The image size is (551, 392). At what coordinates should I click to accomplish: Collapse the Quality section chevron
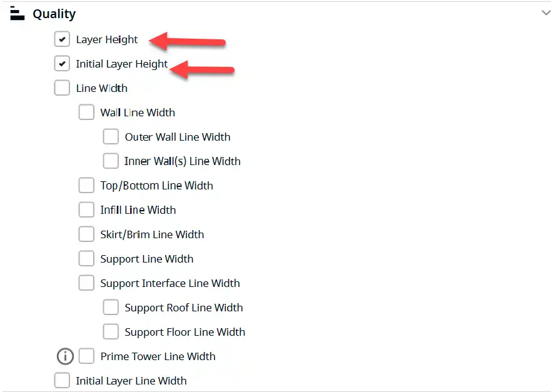(546, 13)
